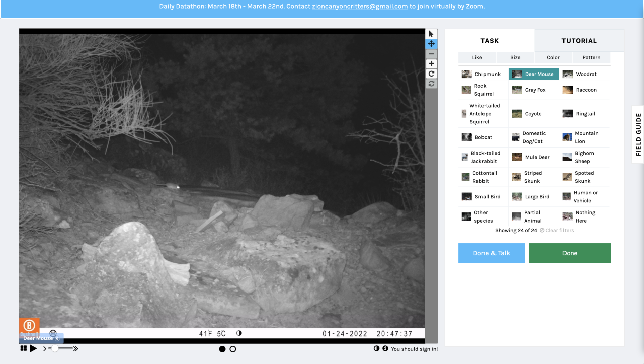Choose Mule Deer species
Viewport: 644px width, 364px height.
click(534, 157)
